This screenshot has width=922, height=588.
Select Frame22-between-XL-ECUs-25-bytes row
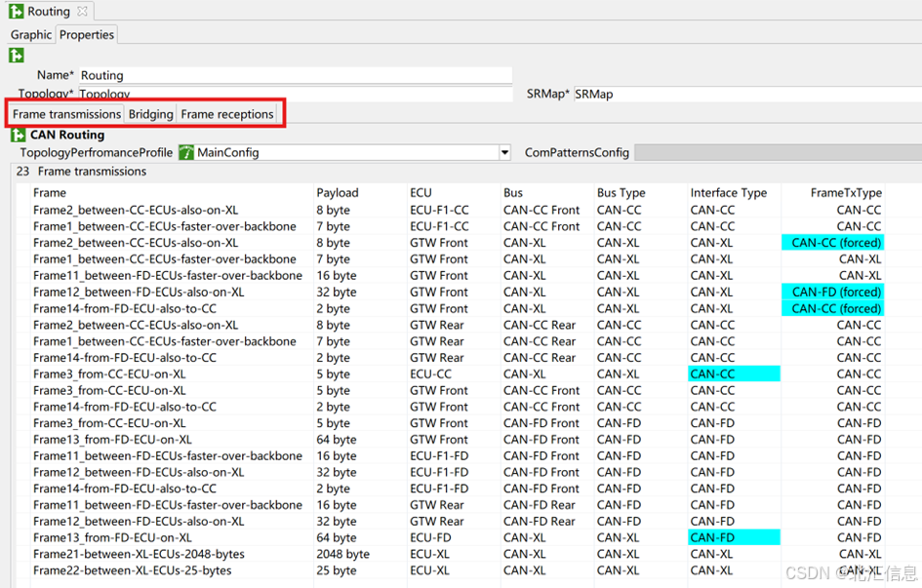click(x=458, y=570)
